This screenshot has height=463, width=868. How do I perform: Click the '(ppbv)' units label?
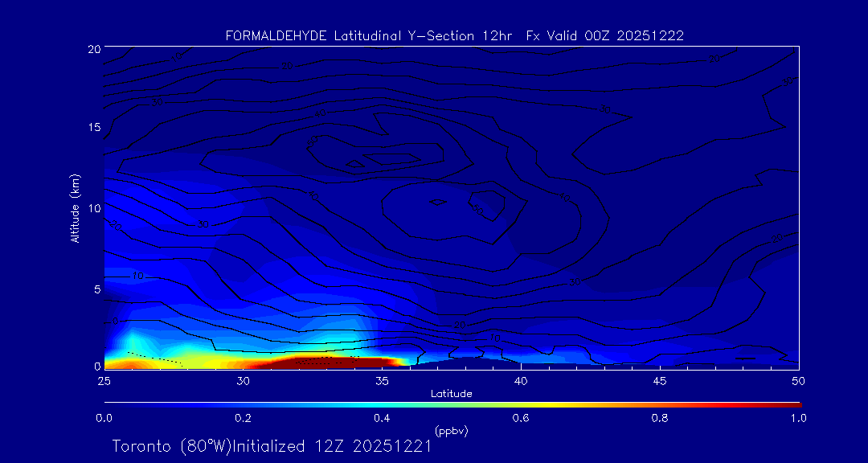click(x=451, y=431)
